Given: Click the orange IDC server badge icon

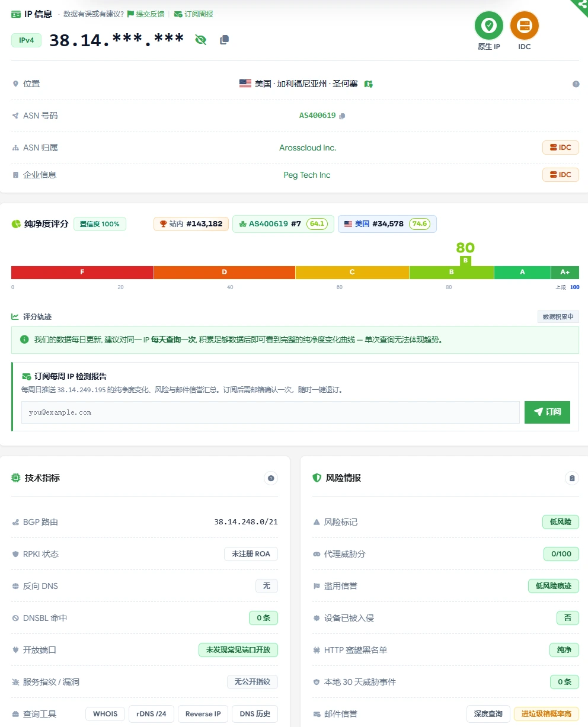Looking at the screenshot, I should [525, 25].
